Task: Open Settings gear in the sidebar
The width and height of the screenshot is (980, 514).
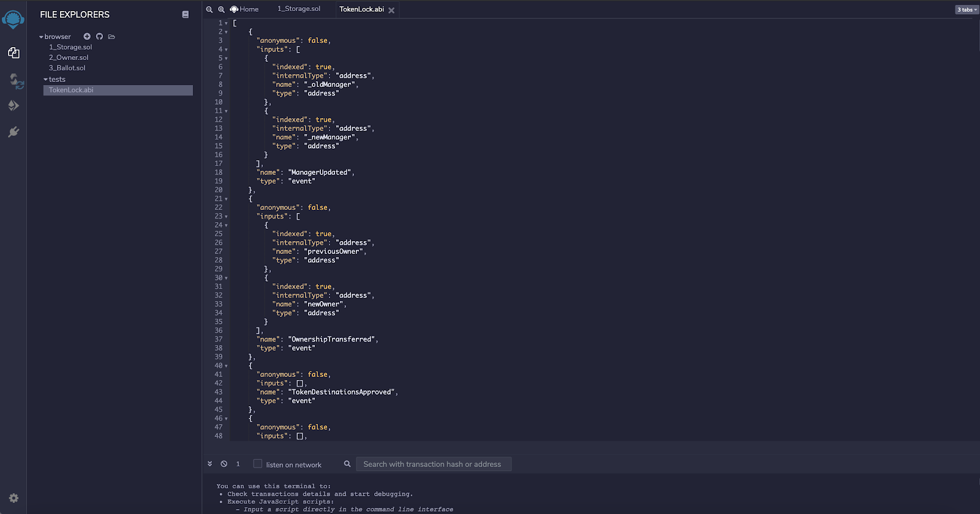Action: pyautogui.click(x=13, y=498)
